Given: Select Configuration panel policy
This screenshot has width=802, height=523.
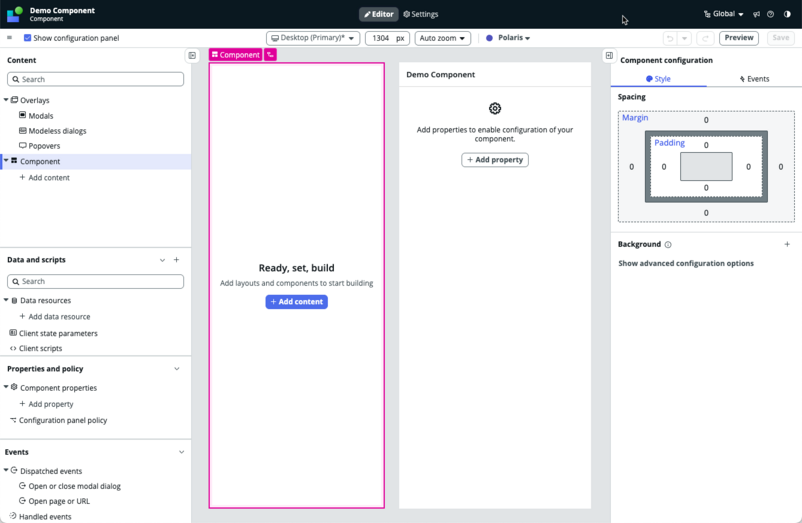Looking at the screenshot, I should click(x=58, y=420).
